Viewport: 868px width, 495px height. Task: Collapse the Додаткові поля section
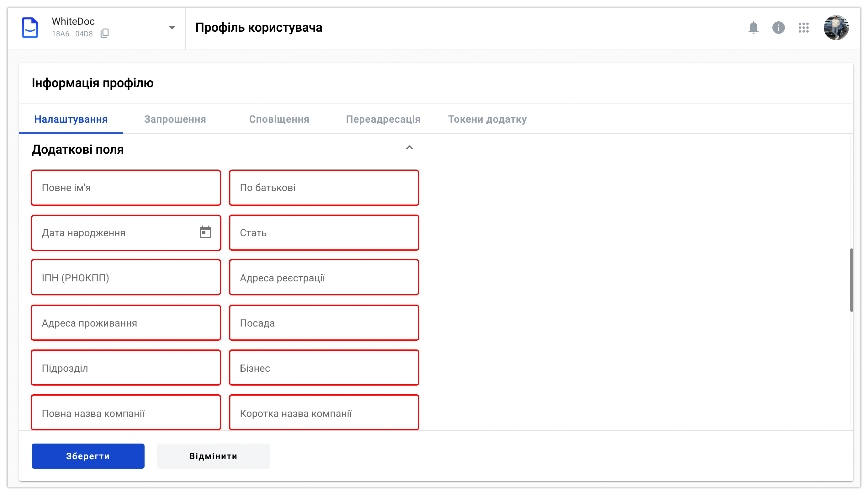tap(409, 147)
